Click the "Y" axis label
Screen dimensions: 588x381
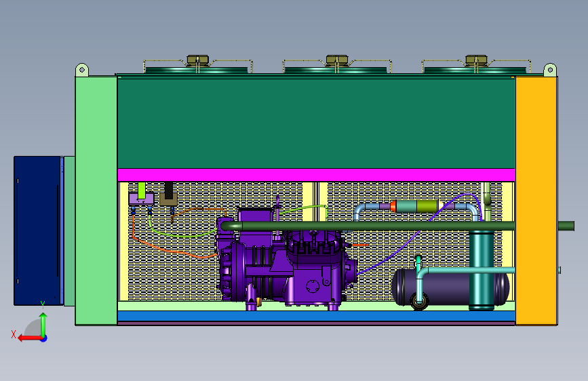(43, 305)
